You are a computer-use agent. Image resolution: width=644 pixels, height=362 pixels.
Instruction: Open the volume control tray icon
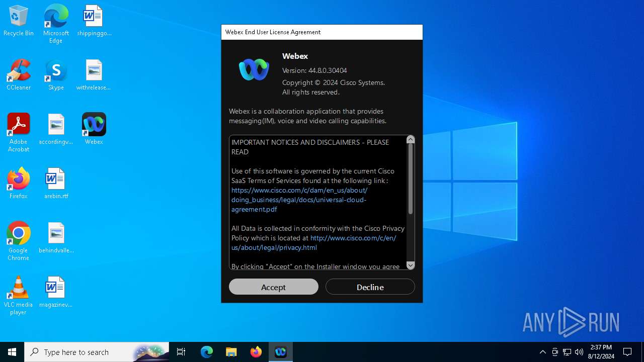(x=579, y=352)
